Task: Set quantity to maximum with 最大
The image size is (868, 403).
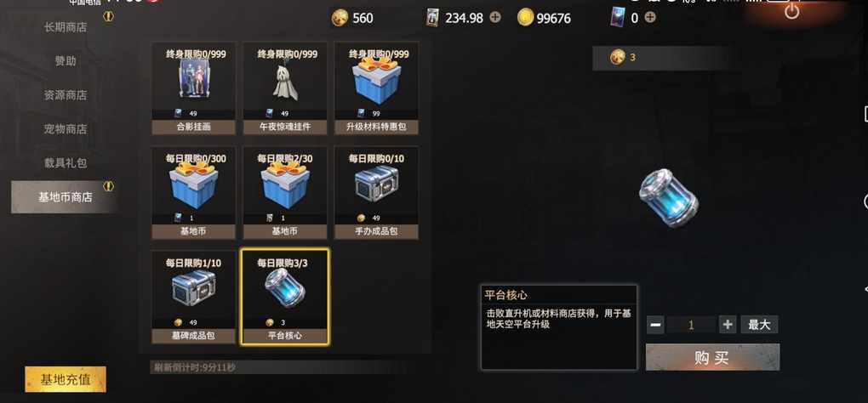Action: (x=759, y=325)
